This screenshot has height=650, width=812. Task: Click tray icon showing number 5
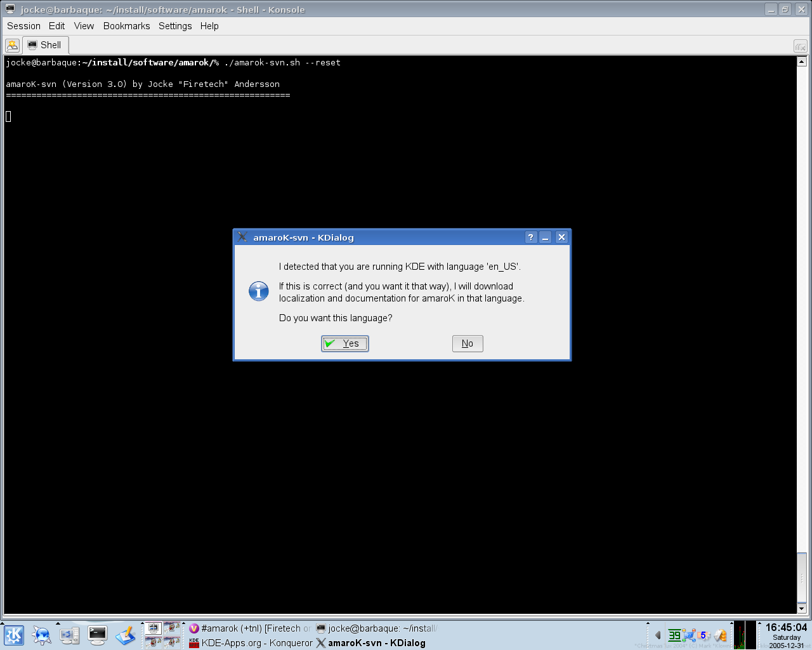click(x=704, y=635)
